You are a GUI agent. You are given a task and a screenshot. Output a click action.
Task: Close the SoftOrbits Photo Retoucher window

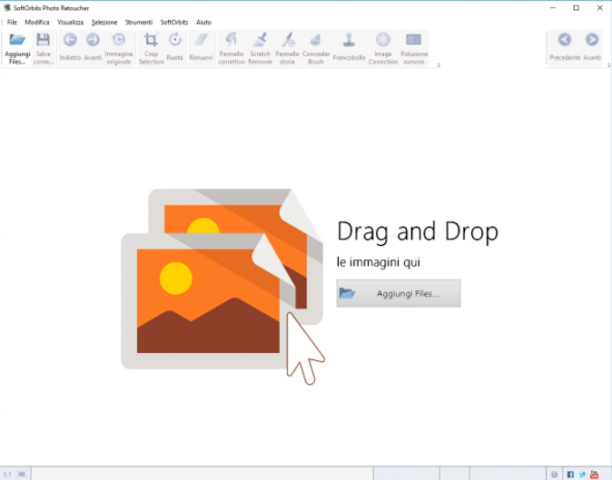600,8
